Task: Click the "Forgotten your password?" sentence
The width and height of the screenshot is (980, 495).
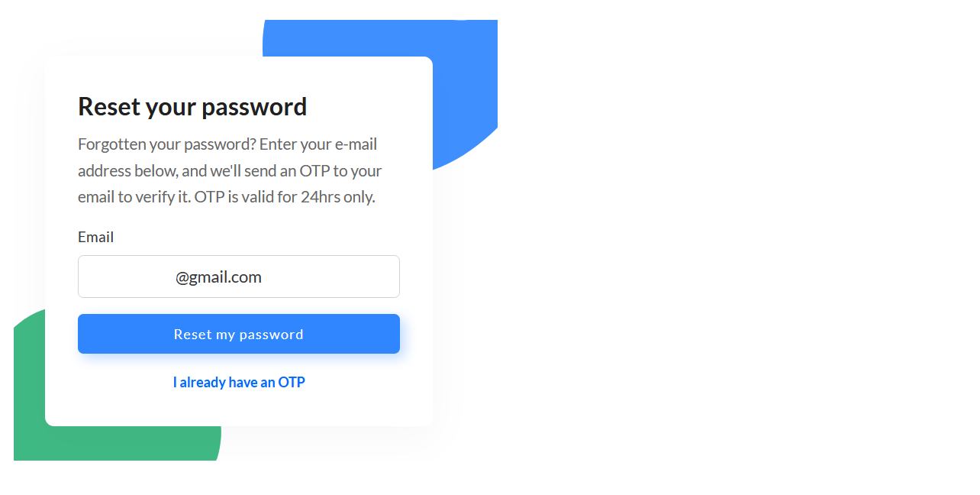Action: click(x=166, y=144)
